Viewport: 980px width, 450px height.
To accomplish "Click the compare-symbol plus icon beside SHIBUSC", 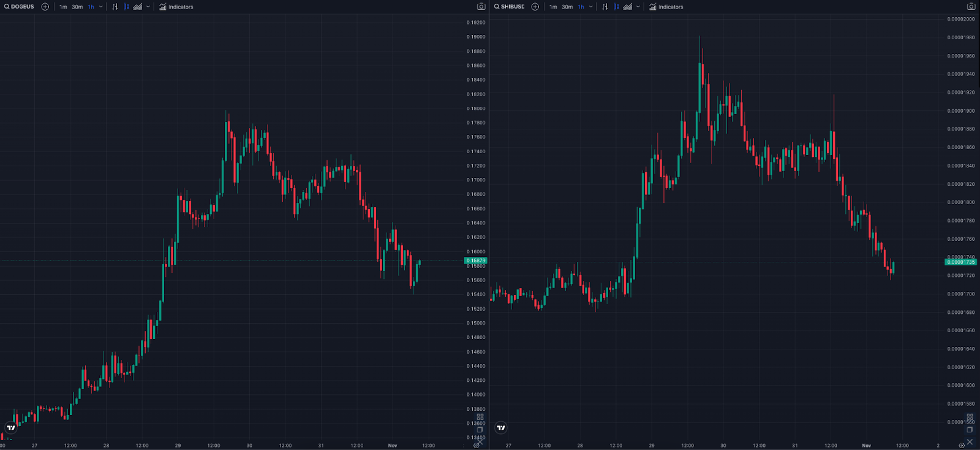I will [535, 7].
